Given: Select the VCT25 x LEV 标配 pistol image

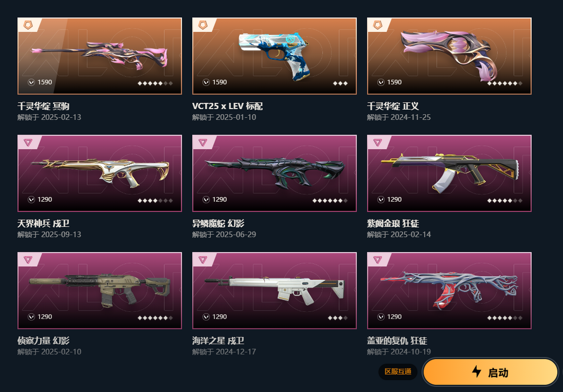Looking at the screenshot, I should pos(275,56).
